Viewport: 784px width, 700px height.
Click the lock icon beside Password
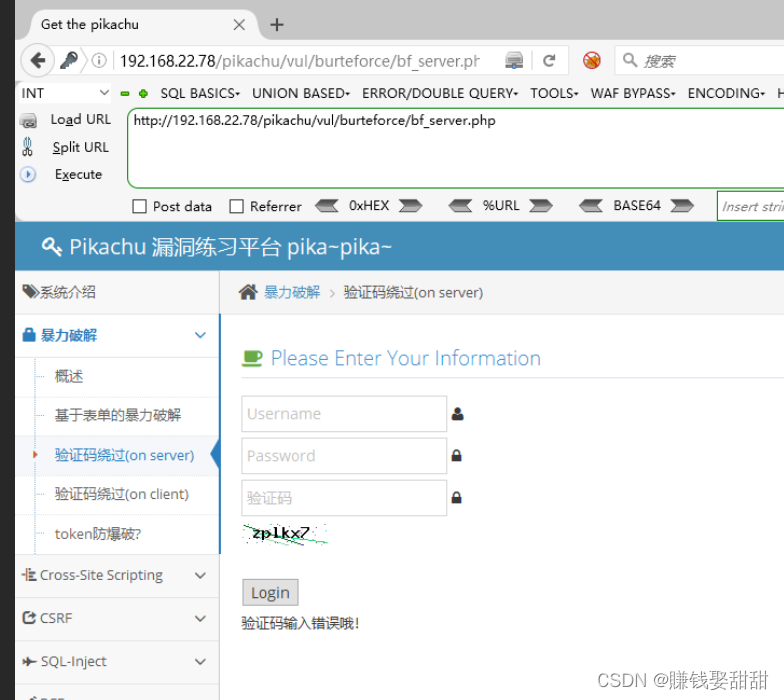[x=456, y=456]
